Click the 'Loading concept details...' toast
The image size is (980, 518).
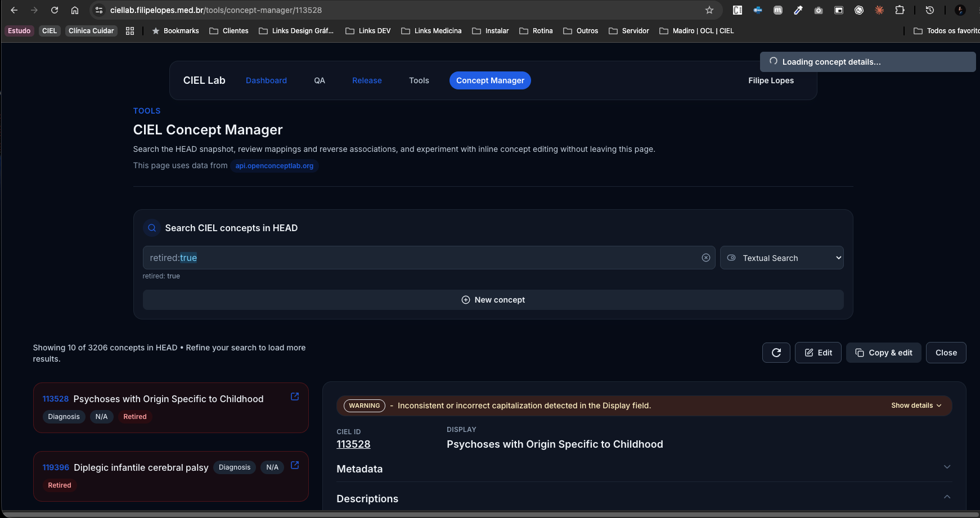(867, 62)
